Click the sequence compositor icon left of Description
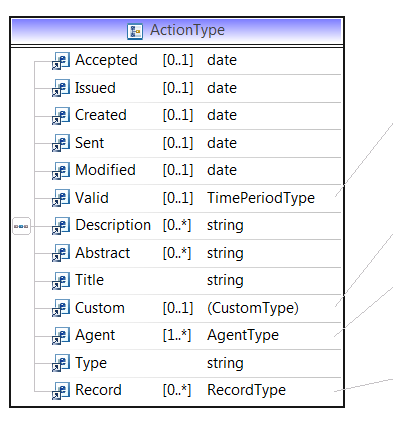The image size is (393, 427). (x=21, y=226)
